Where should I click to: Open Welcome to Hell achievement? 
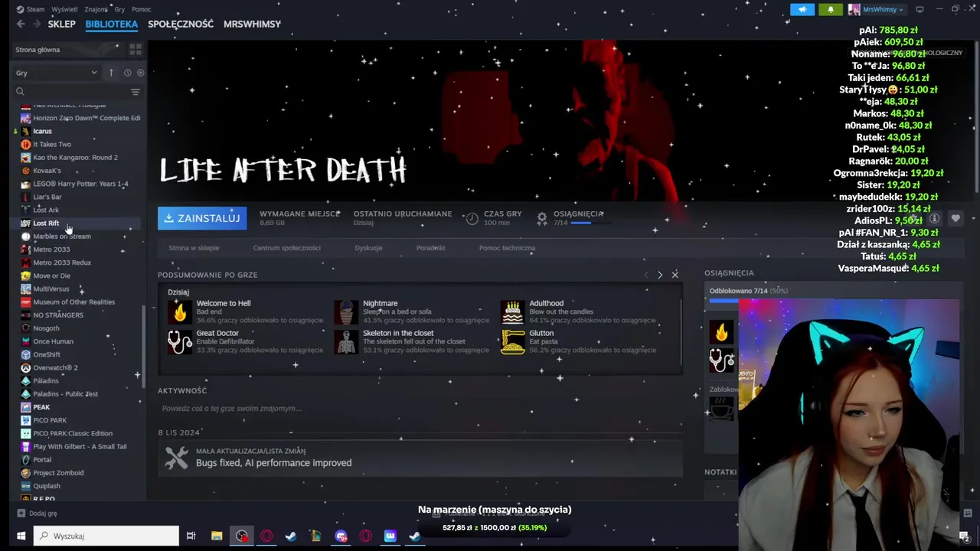click(x=180, y=311)
